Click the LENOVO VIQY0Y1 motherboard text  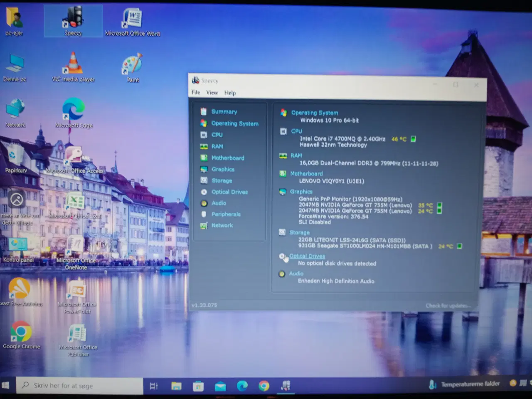pos(332,181)
